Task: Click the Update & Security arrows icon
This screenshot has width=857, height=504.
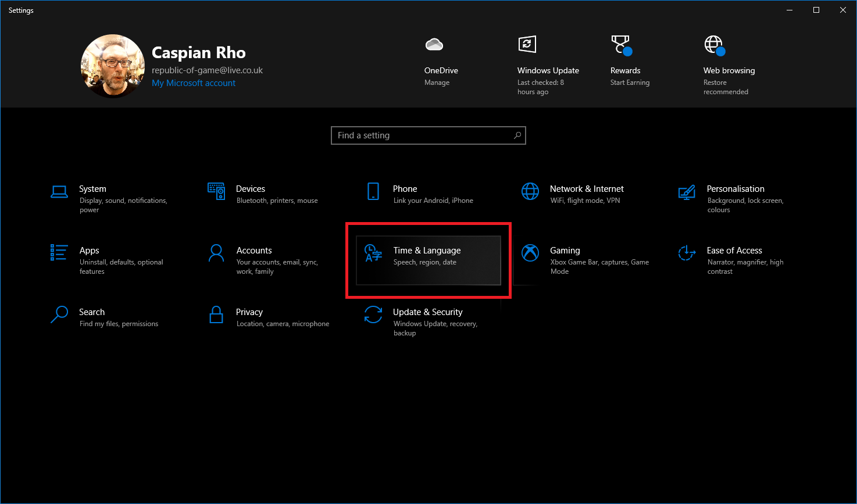Action: (x=373, y=314)
